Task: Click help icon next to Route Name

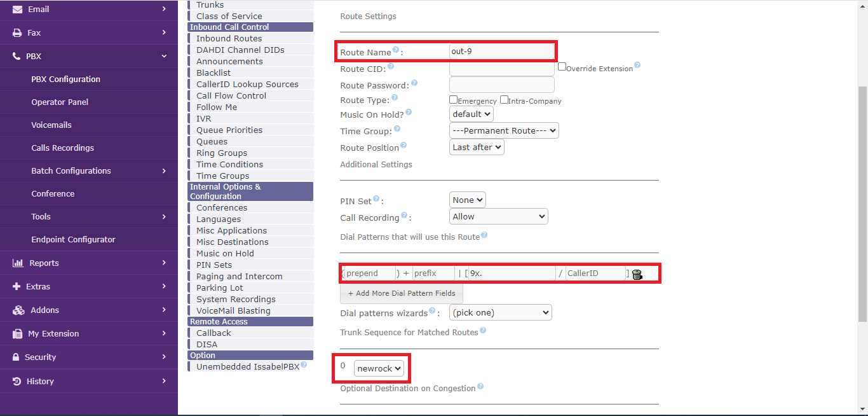Action: point(396,50)
